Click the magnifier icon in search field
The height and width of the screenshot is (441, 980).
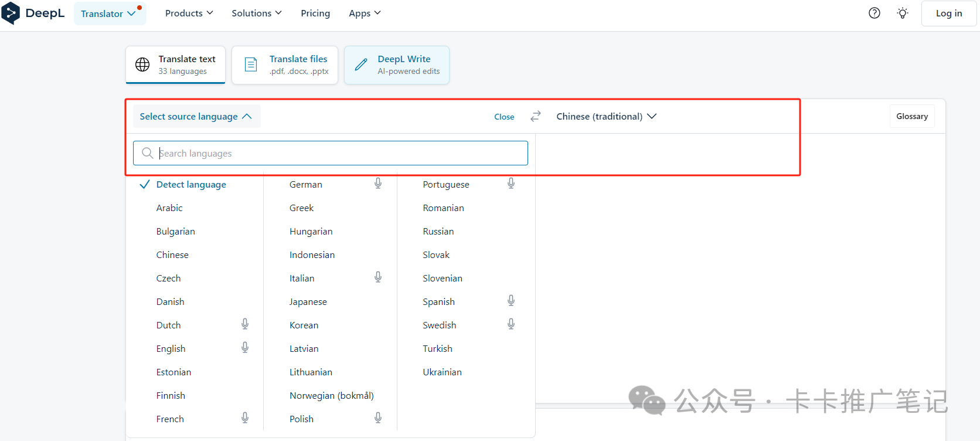[148, 153]
